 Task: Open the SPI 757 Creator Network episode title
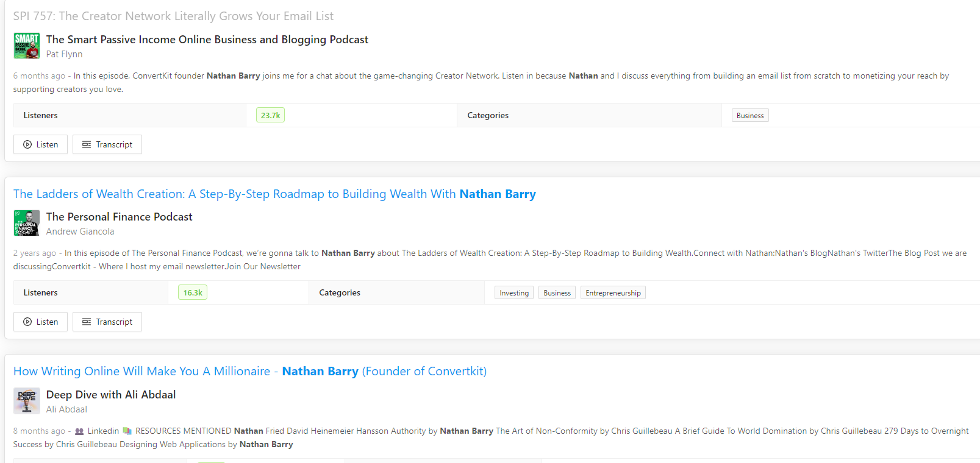173,16
